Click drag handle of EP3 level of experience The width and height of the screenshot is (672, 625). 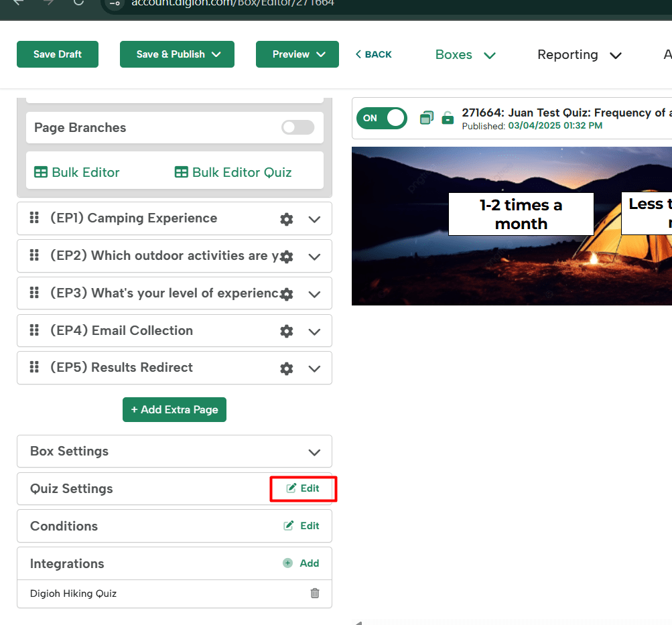pyautogui.click(x=34, y=293)
